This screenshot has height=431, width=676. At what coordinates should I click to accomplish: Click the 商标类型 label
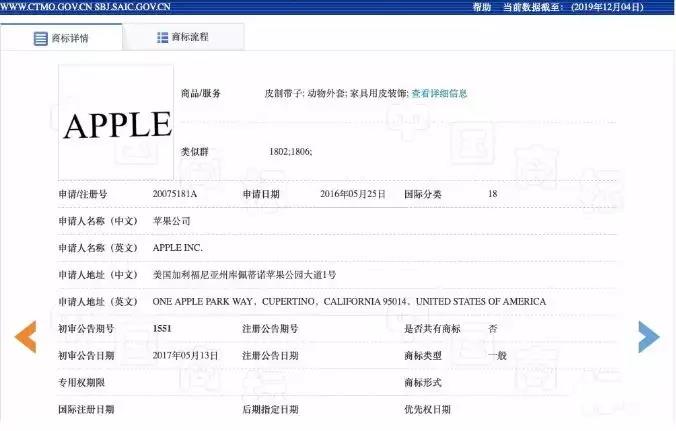[423, 356]
